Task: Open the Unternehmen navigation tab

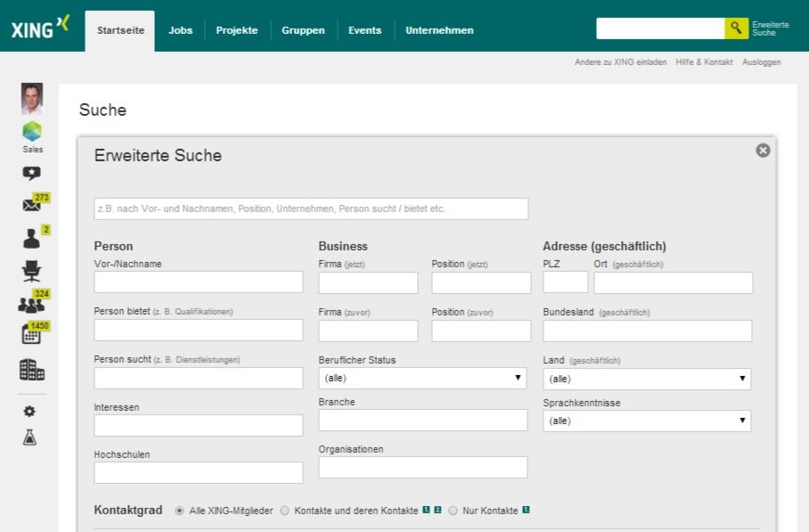Action: 439,30
